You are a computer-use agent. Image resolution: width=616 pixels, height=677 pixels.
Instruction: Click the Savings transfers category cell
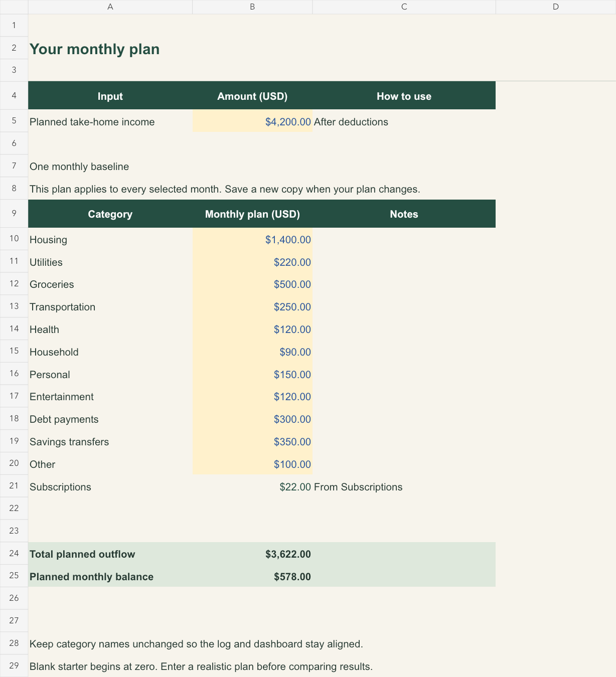110,442
